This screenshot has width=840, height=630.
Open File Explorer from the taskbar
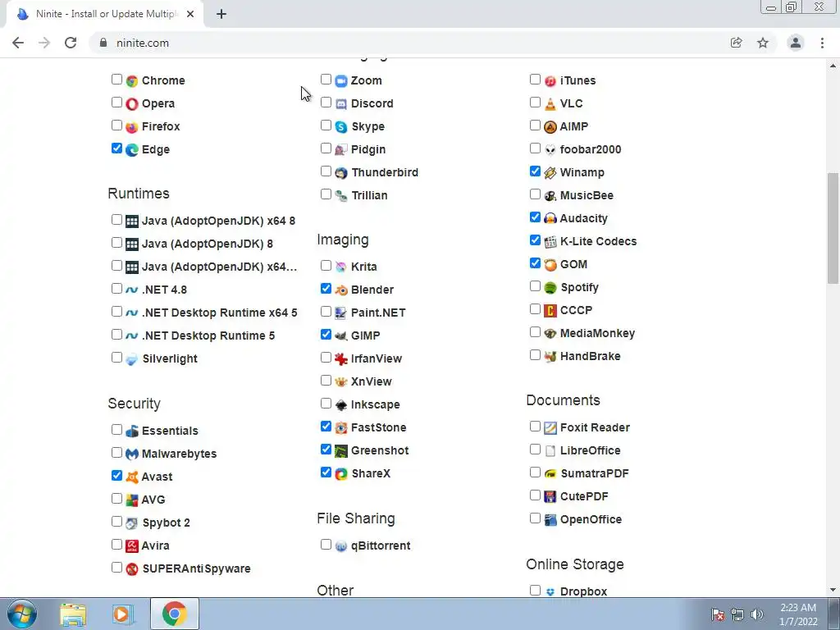73,614
